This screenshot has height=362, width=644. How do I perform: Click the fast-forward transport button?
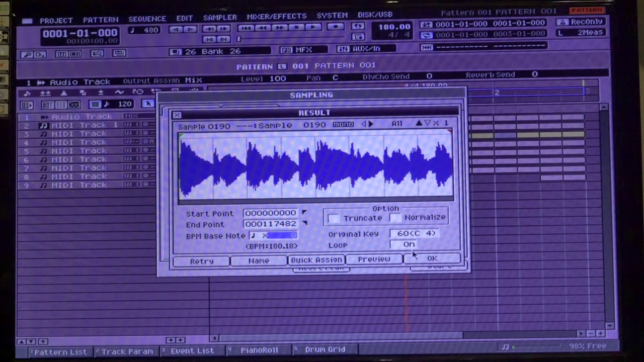point(279,28)
